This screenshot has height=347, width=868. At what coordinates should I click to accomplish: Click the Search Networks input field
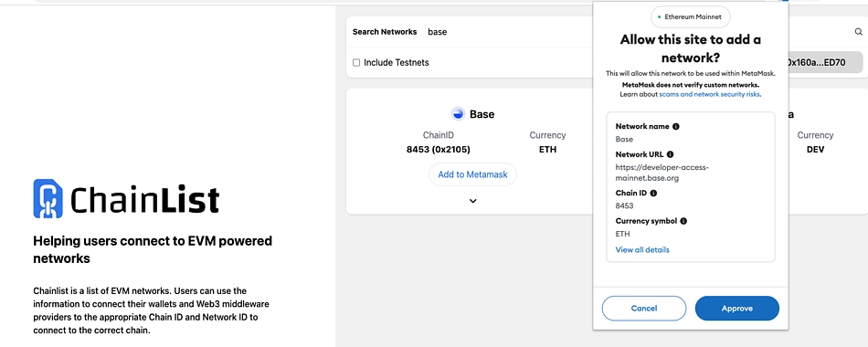coord(506,32)
